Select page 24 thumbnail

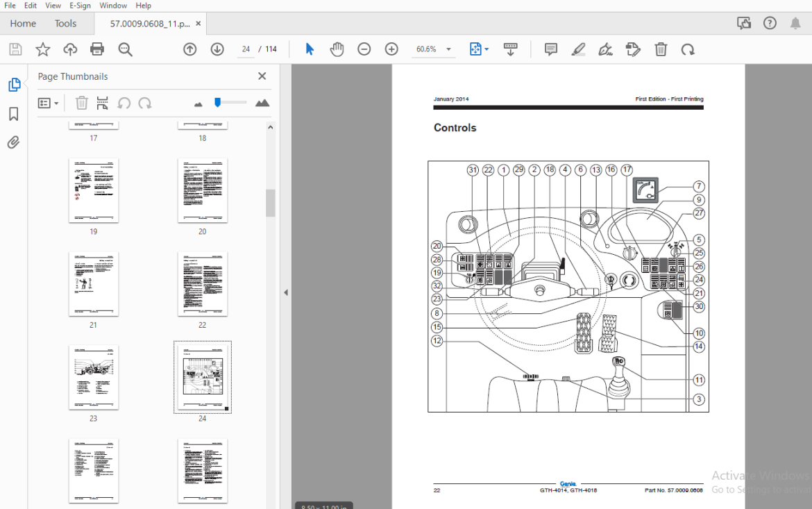tap(203, 377)
